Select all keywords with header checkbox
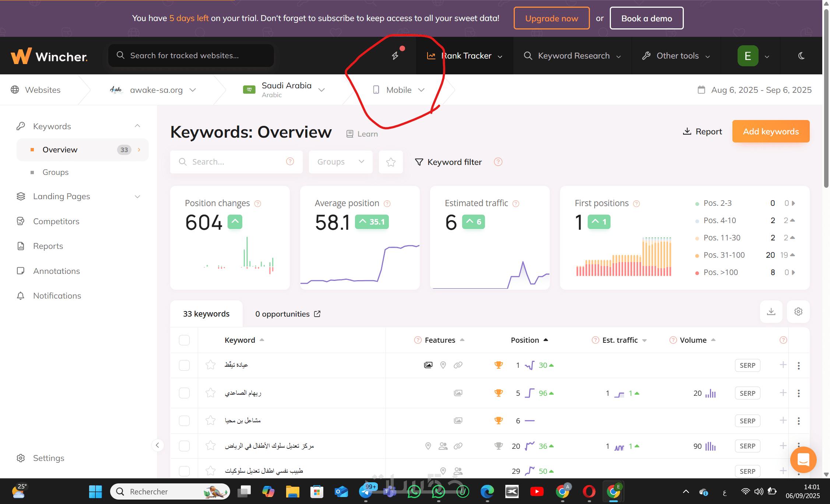This screenshot has height=504, width=830. (x=184, y=340)
